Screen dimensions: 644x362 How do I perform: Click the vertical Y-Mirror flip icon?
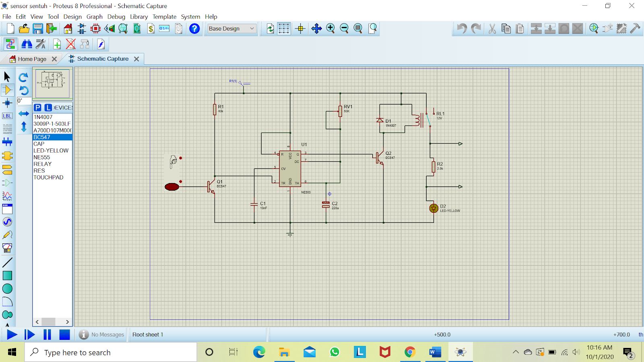[24, 127]
